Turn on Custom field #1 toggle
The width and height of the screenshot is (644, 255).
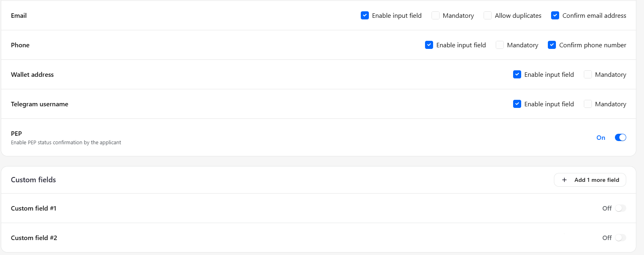[621, 208]
